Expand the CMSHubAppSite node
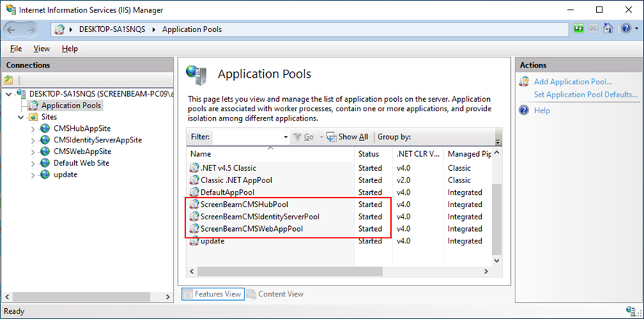This screenshot has height=319, width=644. click(x=33, y=129)
